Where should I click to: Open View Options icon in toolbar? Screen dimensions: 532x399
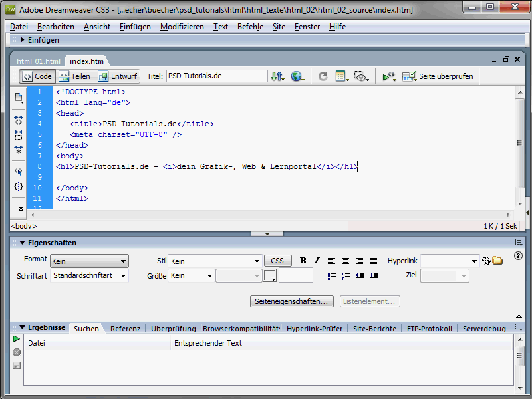342,76
